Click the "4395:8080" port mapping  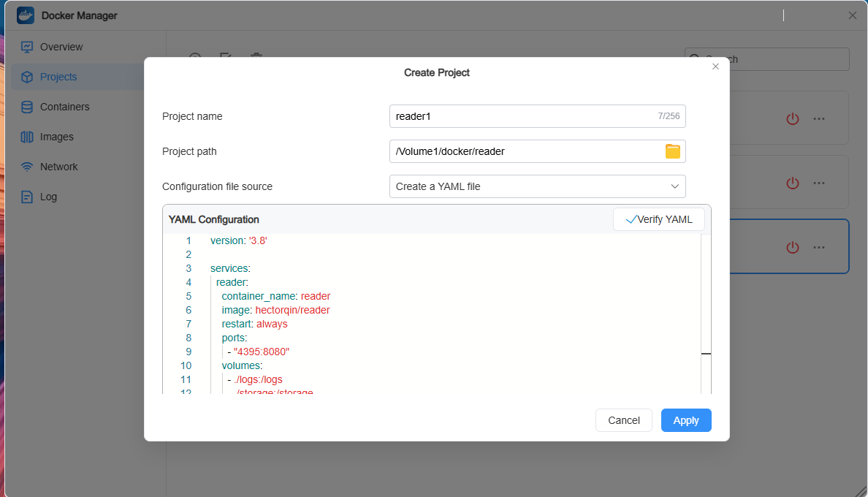(x=262, y=352)
